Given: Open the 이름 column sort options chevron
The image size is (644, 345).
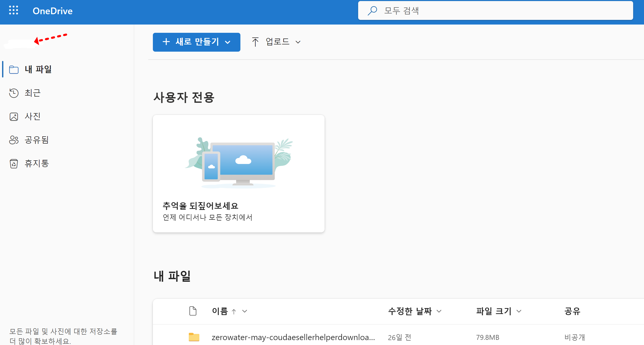Looking at the screenshot, I should click(245, 311).
